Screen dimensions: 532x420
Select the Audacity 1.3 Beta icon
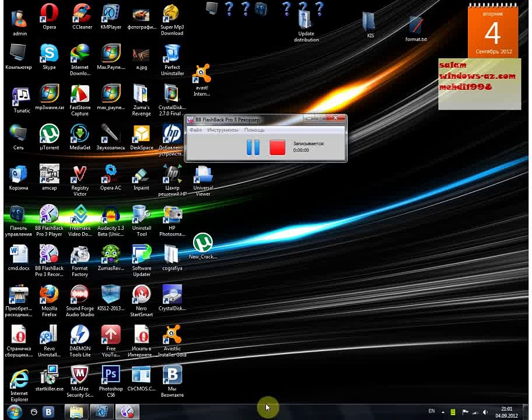point(111,220)
